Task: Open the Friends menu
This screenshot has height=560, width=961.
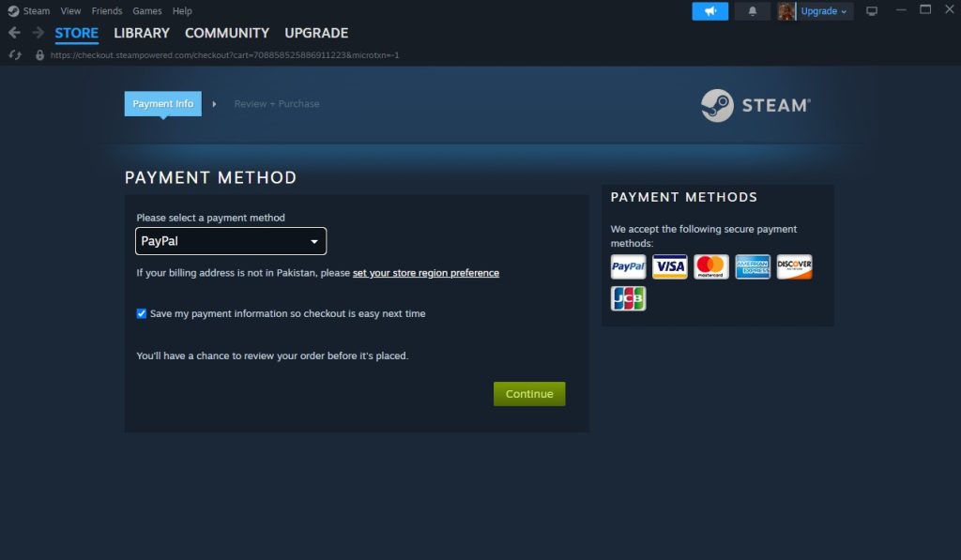Action: [106, 10]
